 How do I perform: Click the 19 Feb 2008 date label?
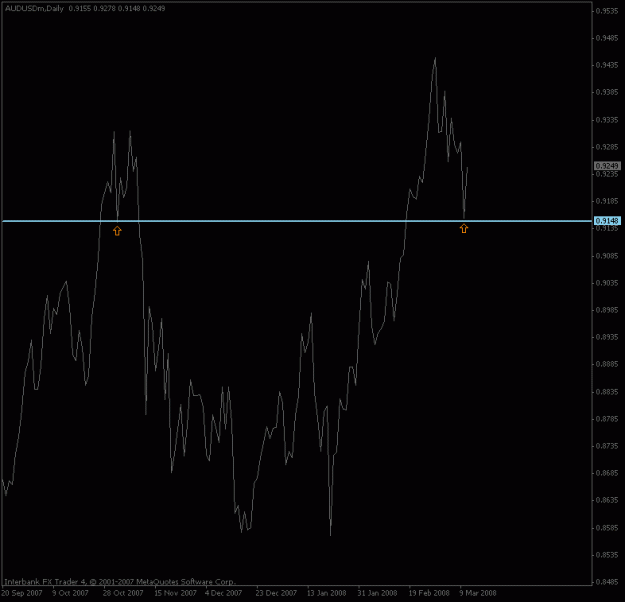coord(429,593)
